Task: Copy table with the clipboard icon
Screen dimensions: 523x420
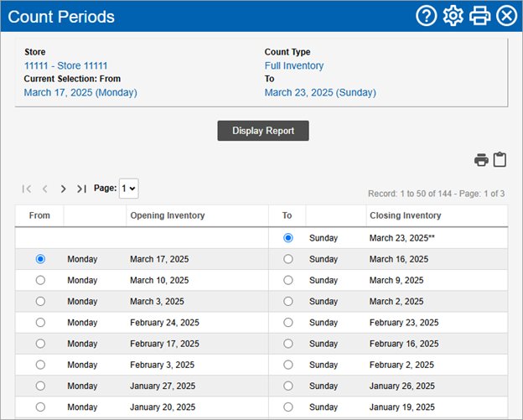Action: pyautogui.click(x=500, y=159)
